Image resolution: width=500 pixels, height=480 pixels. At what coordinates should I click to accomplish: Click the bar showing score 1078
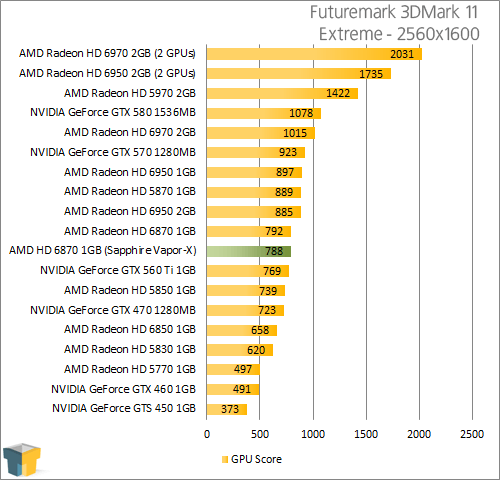(x=264, y=113)
